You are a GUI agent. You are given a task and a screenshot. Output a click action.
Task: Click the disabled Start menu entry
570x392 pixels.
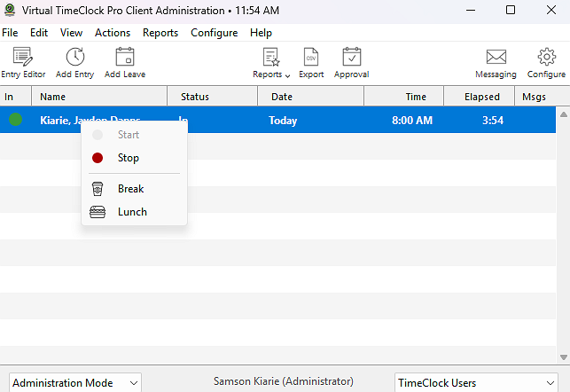coord(134,135)
